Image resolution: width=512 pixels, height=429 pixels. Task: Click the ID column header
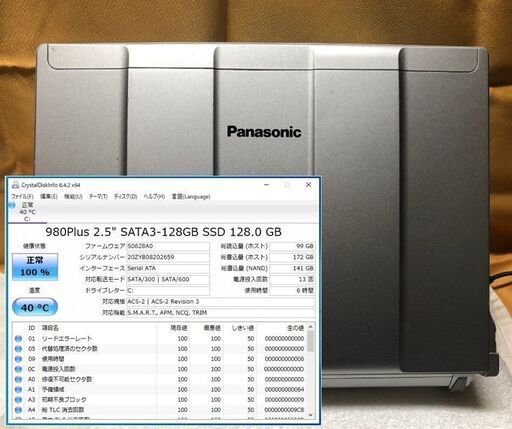click(x=32, y=328)
